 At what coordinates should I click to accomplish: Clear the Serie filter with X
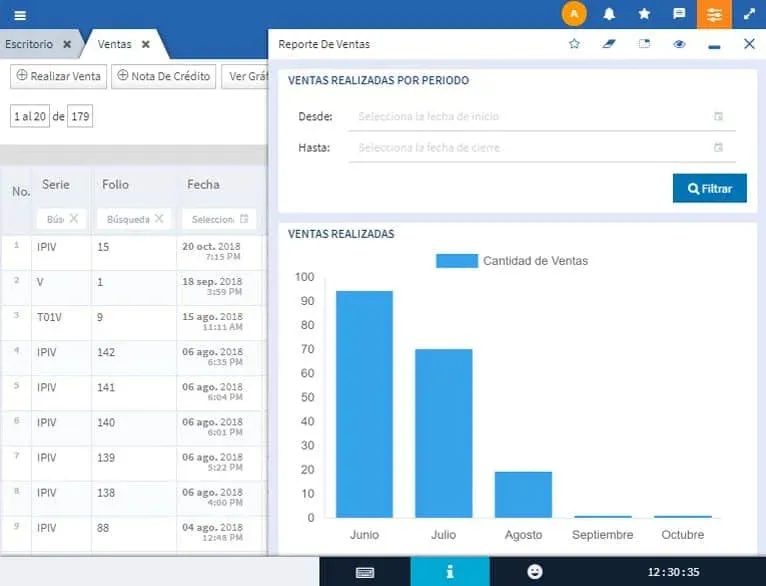(74, 219)
